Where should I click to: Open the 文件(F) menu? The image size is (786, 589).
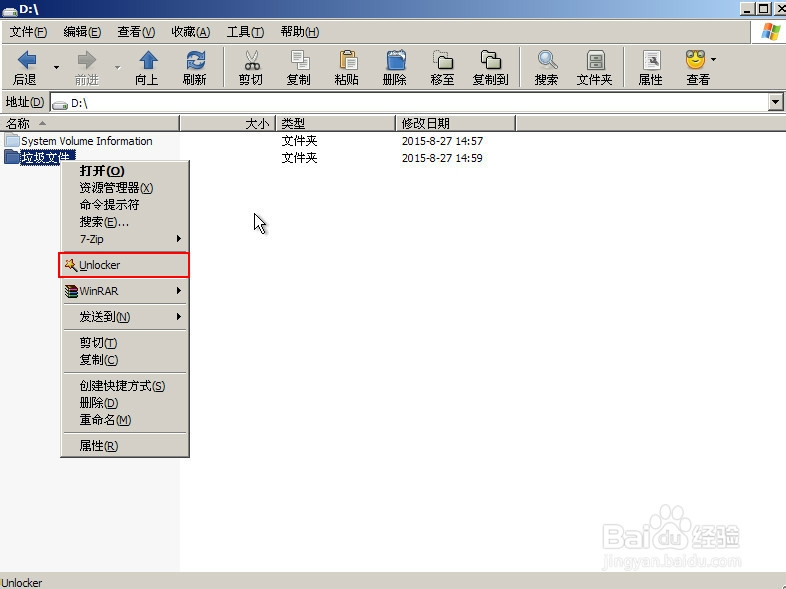tap(28, 32)
